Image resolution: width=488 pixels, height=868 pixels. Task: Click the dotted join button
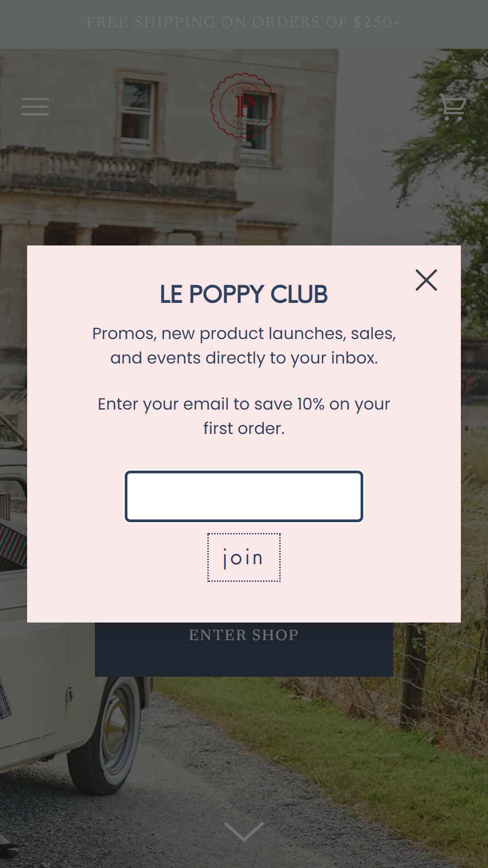pyautogui.click(x=244, y=557)
